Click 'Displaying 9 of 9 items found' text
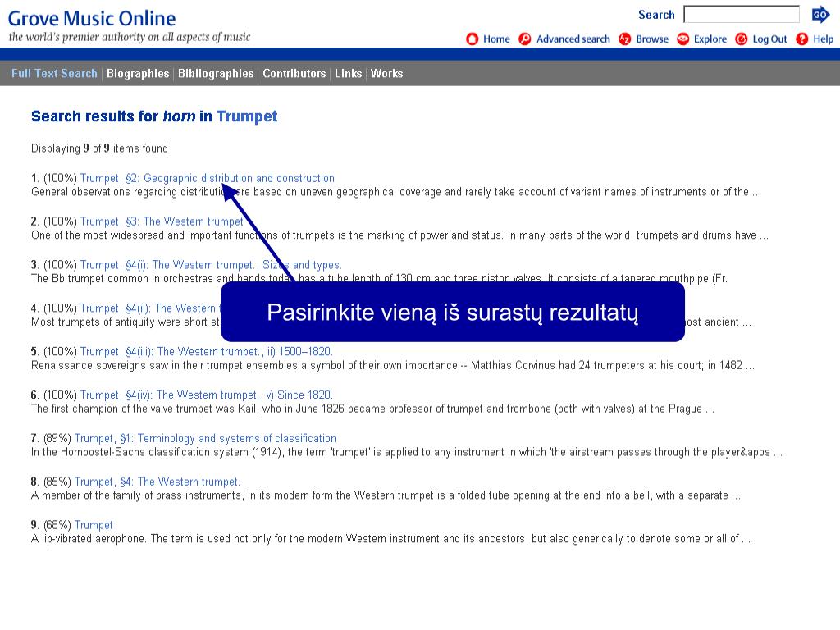This screenshot has height=630, width=840. pos(99,148)
